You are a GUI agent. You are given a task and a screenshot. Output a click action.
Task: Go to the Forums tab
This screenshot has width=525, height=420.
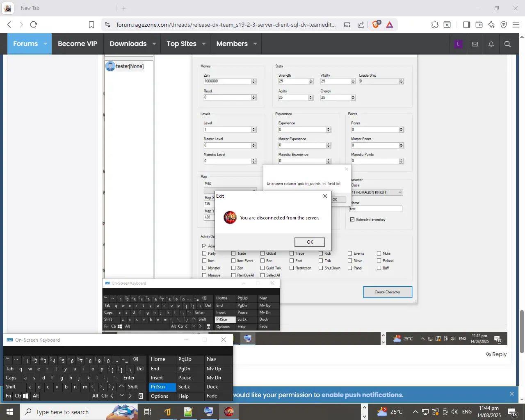[25, 44]
